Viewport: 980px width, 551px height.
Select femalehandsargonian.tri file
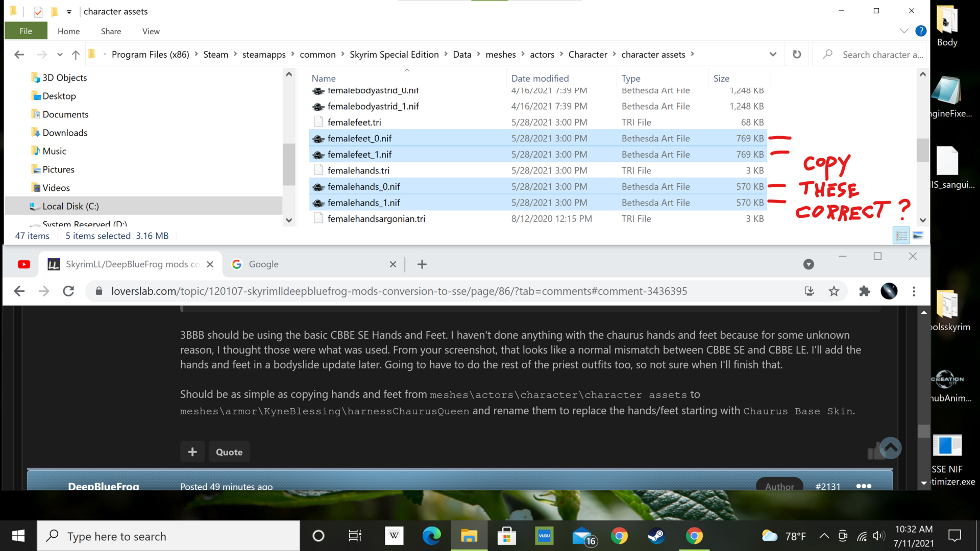tap(538, 219)
